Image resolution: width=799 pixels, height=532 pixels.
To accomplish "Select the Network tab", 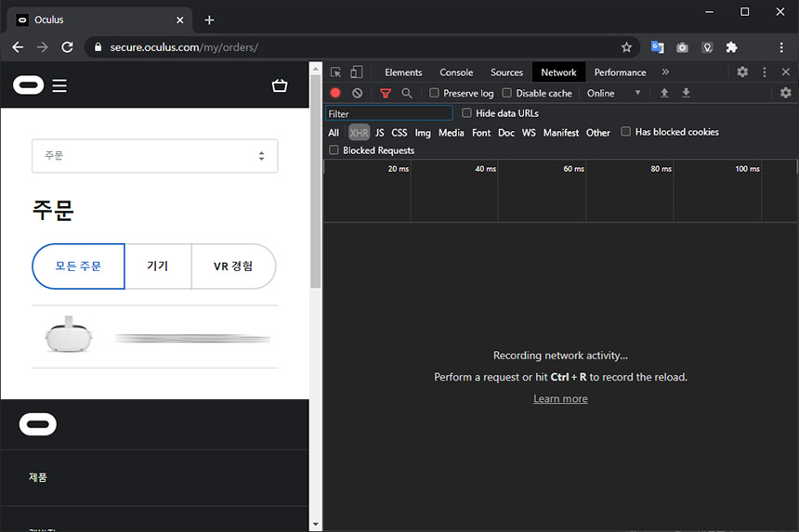I will tap(558, 72).
